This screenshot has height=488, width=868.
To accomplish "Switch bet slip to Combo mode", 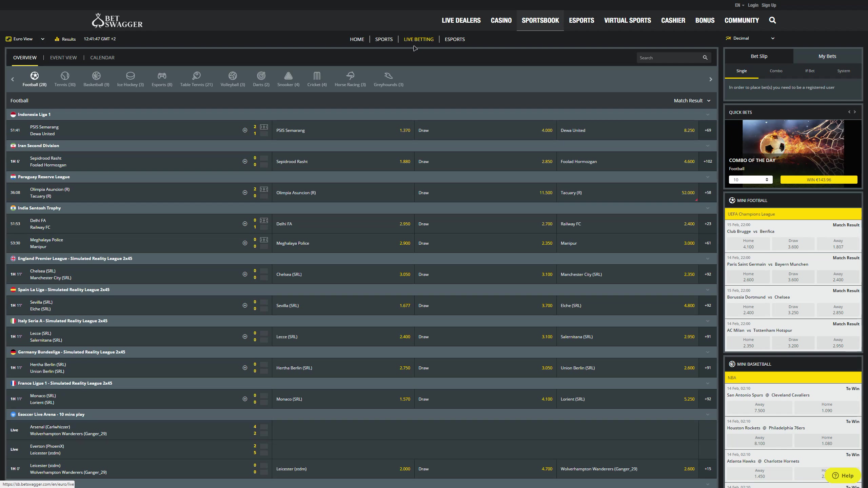I will click(776, 71).
